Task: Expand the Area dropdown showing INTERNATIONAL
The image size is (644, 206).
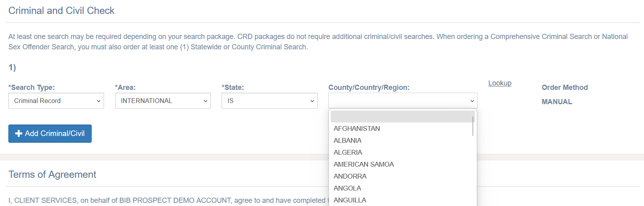Action: [x=162, y=101]
